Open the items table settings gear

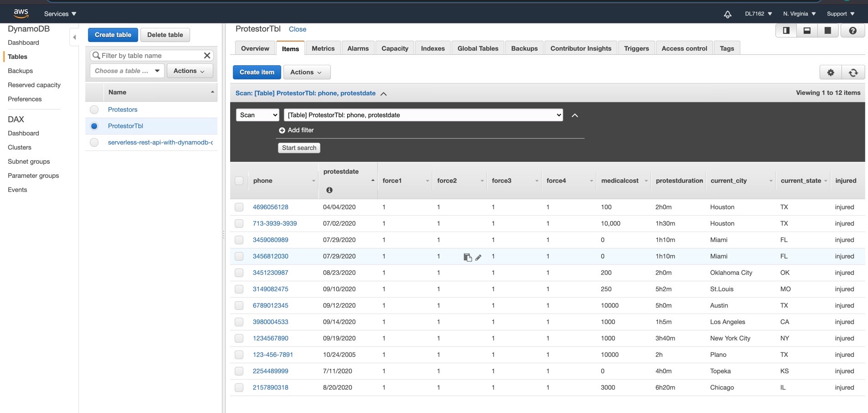point(831,72)
